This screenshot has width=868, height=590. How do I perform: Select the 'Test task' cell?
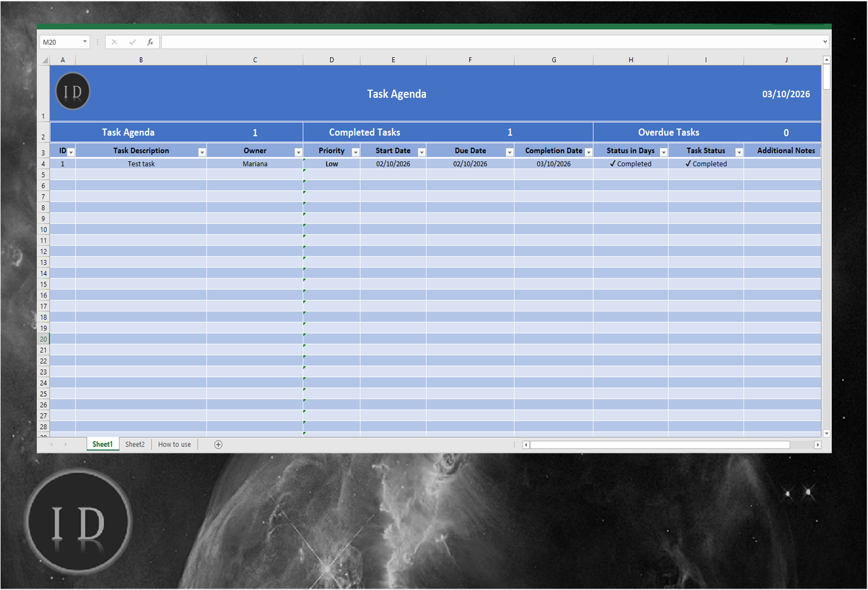point(141,164)
